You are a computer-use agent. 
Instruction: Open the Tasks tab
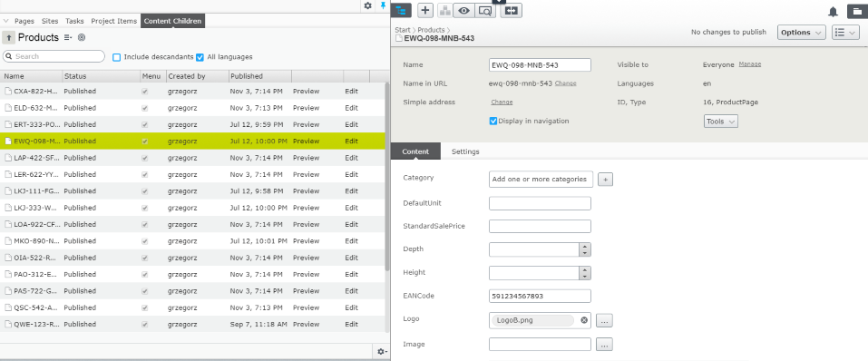click(74, 21)
